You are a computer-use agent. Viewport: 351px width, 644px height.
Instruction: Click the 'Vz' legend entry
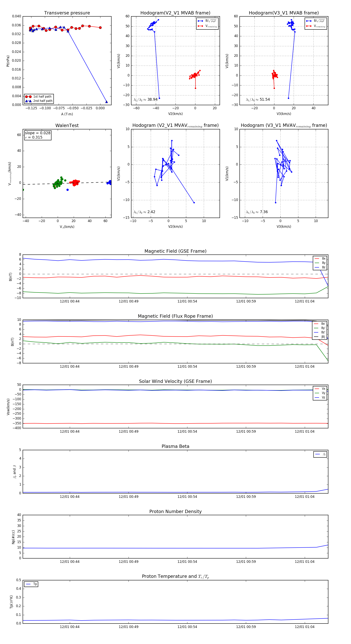(320, 398)
